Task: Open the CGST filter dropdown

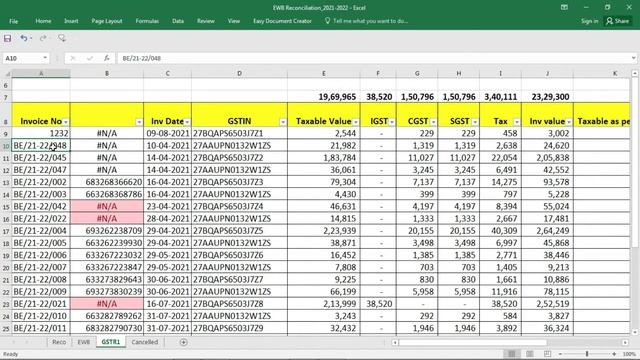Action: point(433,122)
